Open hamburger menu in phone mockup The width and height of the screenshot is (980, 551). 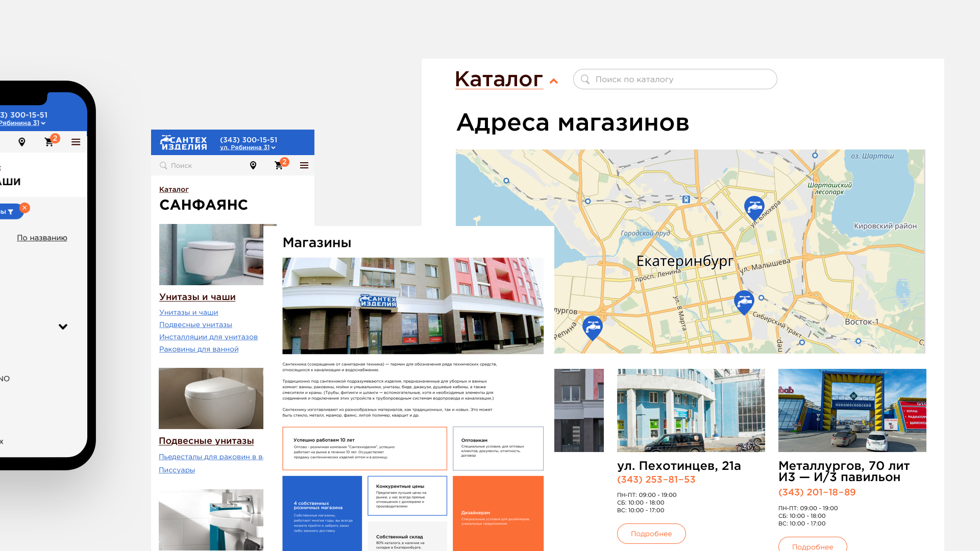coord(76,142)
